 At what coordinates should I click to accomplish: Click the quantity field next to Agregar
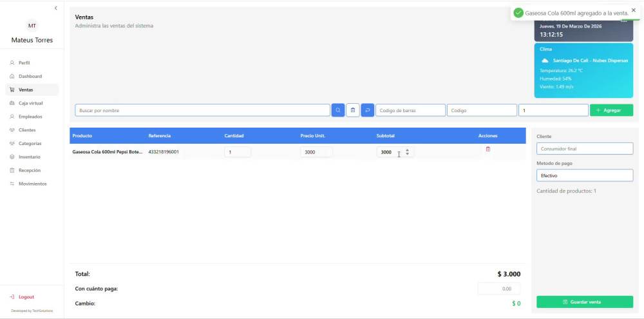pyautogui.click(x=553, y=111)
